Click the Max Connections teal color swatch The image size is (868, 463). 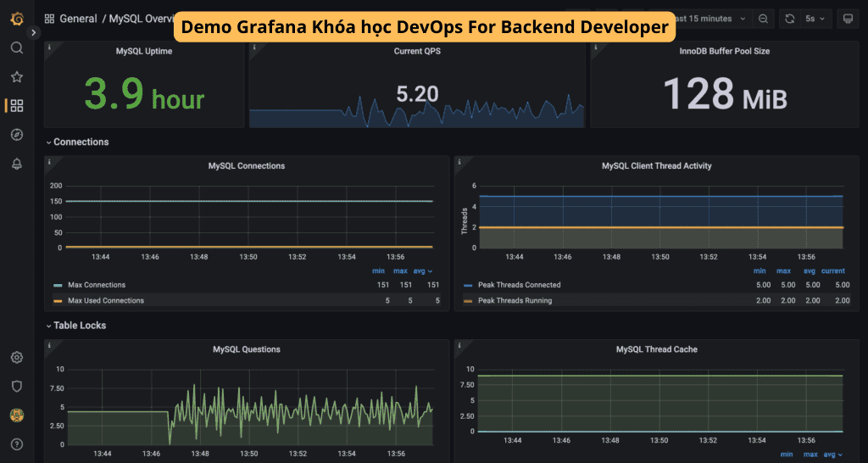[x=58, y=285]
